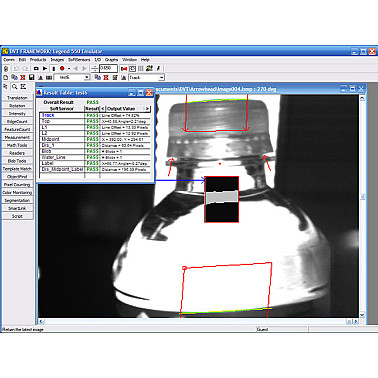Click the first red X delete icon
Viewport: 378px width, 378px height.
pyautogui.click(x=23, y=77)
